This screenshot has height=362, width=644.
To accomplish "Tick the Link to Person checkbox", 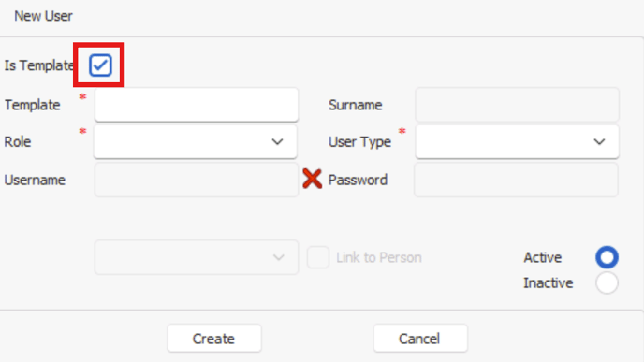I will coord(318,257).
